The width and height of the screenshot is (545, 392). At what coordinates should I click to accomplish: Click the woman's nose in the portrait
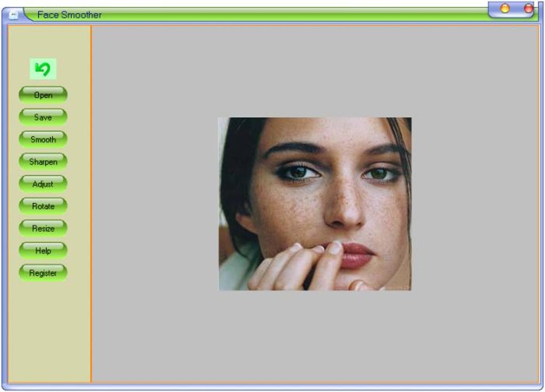pos(344,208)
